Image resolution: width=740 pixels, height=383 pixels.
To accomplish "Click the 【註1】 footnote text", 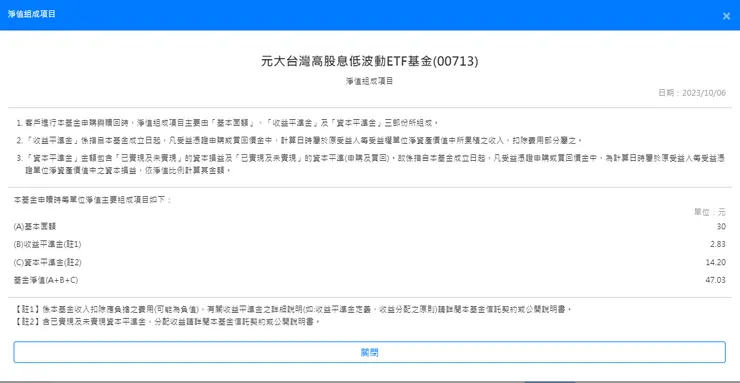I will [294, 310].
